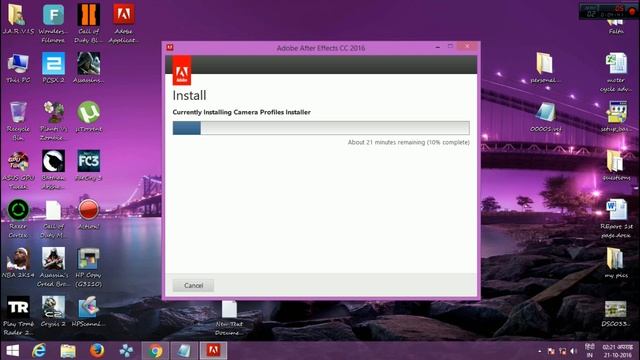The width and height of the screenshot is (640, 360).
Task: Select the PCSX2 emulator shortcut
Action: tap(53, 68)
